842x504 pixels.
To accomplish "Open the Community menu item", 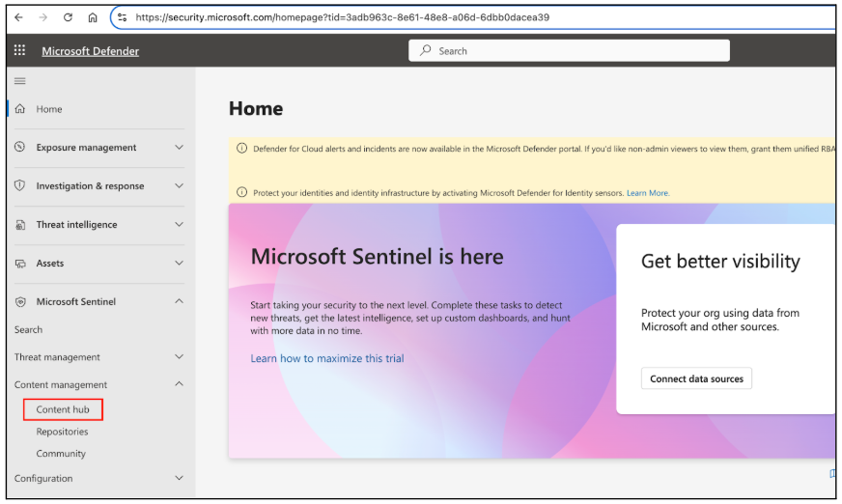I will click(61, 454).
